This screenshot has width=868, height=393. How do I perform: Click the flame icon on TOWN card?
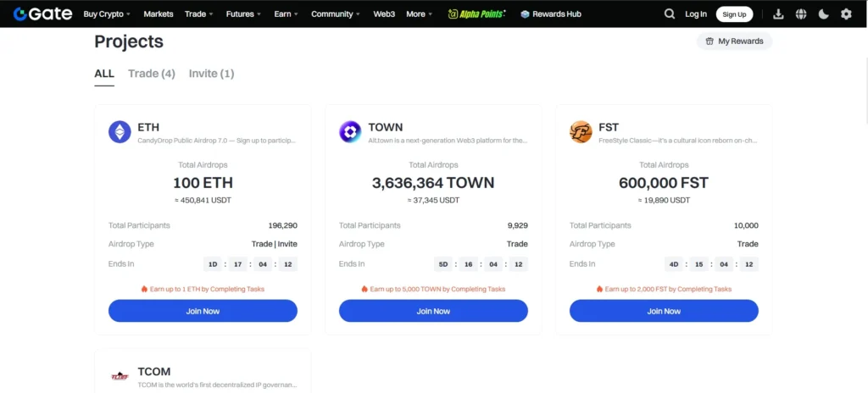coord(364,289)
